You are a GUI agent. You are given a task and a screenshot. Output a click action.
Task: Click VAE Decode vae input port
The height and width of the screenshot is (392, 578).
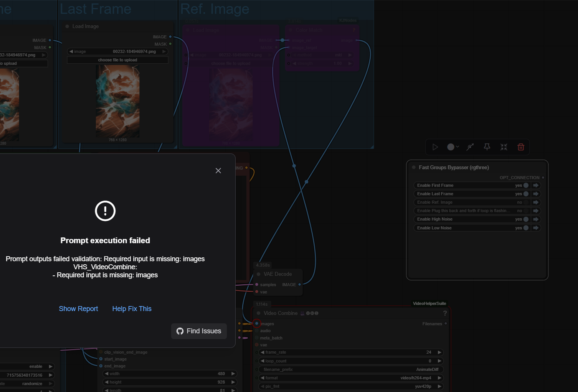257,292
